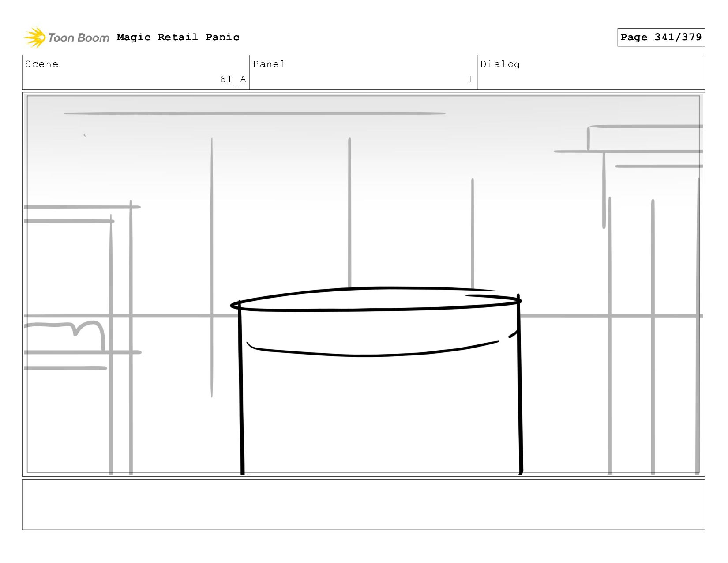Select the 'Magic Retail Panic' title text

[178, 37]
